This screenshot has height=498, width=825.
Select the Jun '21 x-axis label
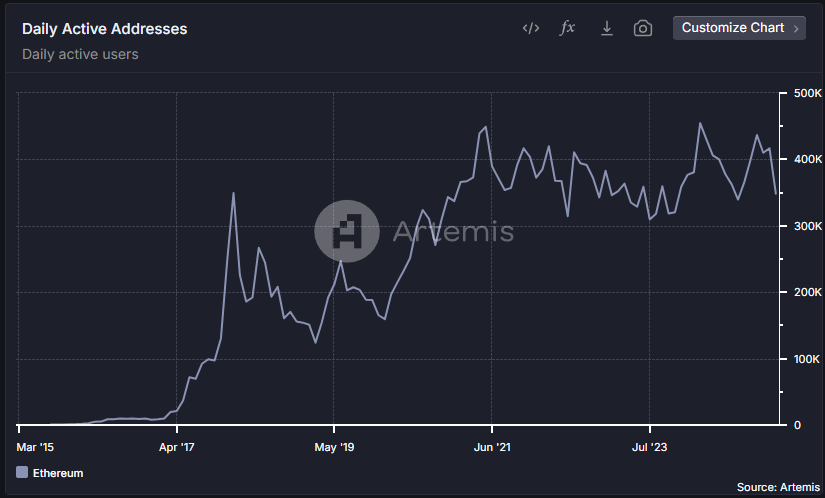coord(491,446)
